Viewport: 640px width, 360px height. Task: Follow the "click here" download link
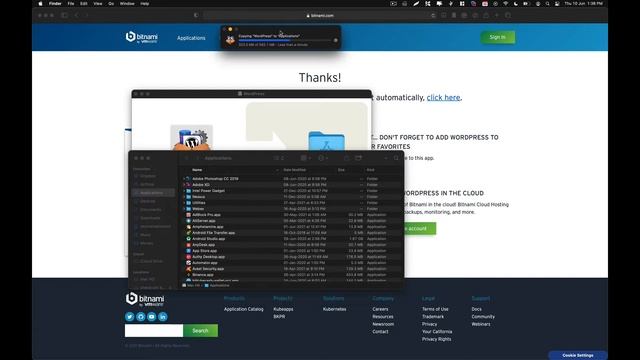pyautogui.click(x=444, y=98)
